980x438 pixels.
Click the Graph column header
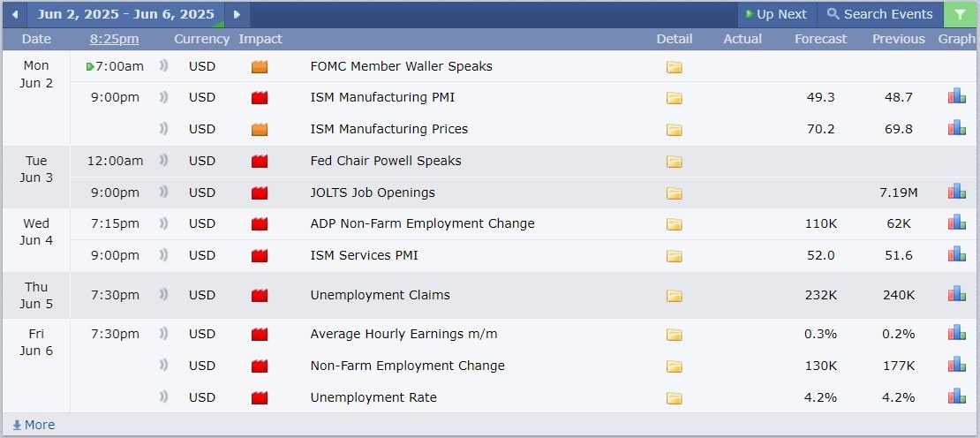pyautogui.click(x=956, y=39)
